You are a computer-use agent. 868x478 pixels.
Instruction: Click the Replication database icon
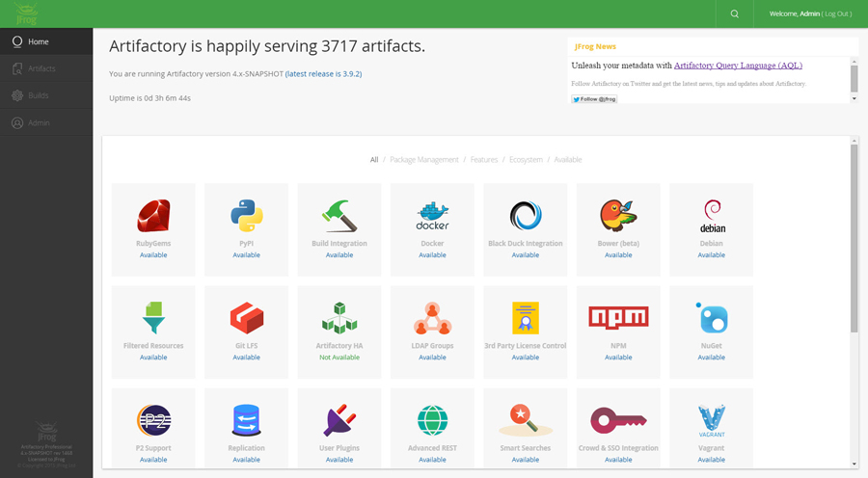246,420
